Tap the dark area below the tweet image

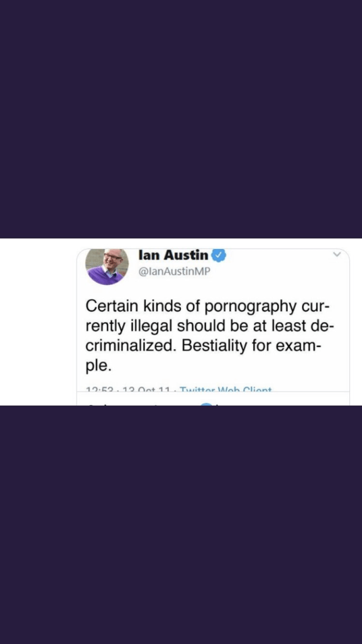click(181, 525)
